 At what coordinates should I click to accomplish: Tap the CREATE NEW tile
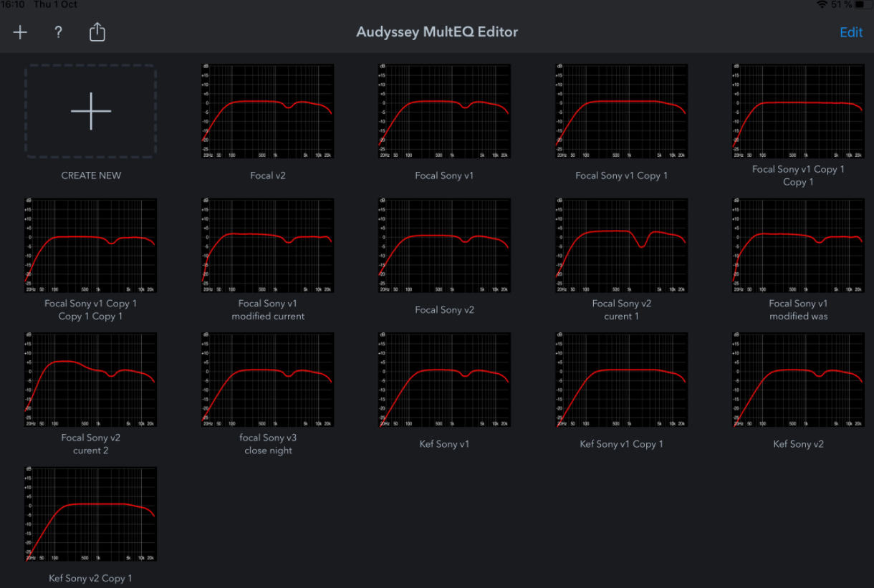tap(91, 112)
